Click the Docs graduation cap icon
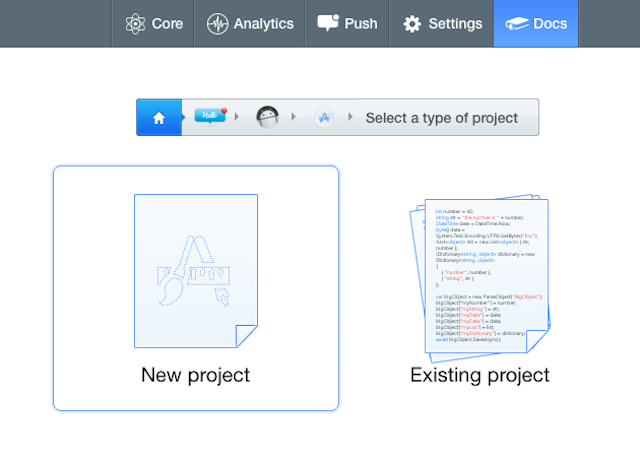The image size is (640, 463). pyautogui.click(x=517, y=24)
